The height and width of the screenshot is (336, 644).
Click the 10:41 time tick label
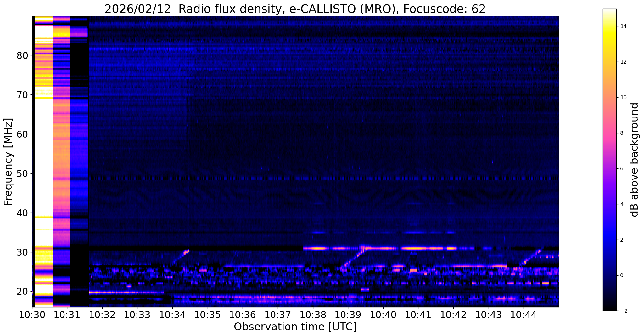tap(418, 315)
